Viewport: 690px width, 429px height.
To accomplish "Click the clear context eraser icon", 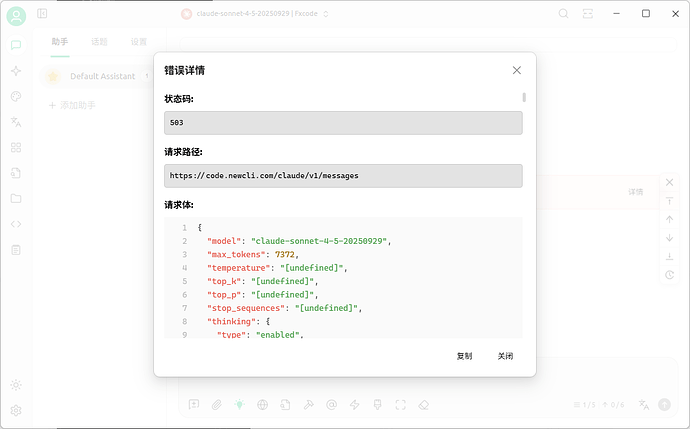I will pyautogui.click(x=423, y=405).
